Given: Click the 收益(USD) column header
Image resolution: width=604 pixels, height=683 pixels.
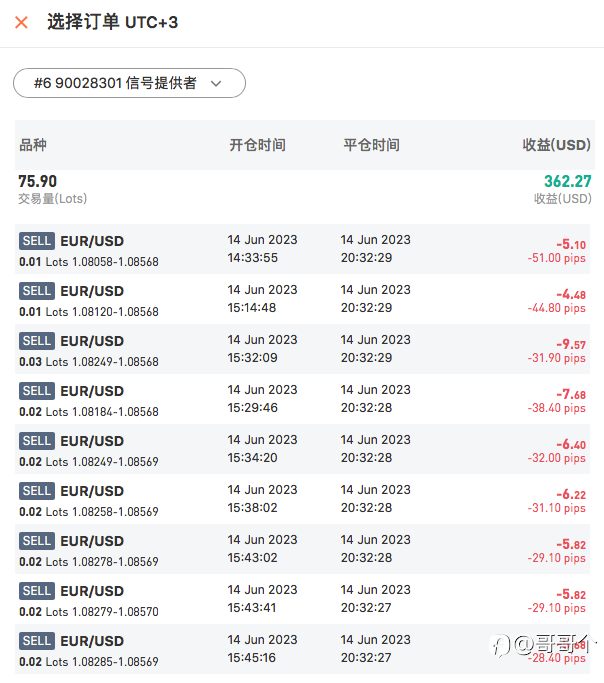Looking at the screenshot, I should pyautogui.click(x=556, y=145).
